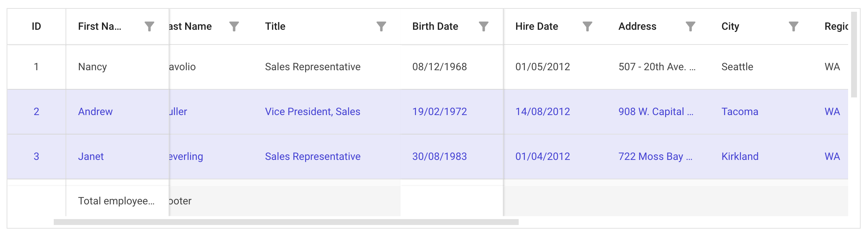Click the Janet first name cell

(x=91, y=157)
